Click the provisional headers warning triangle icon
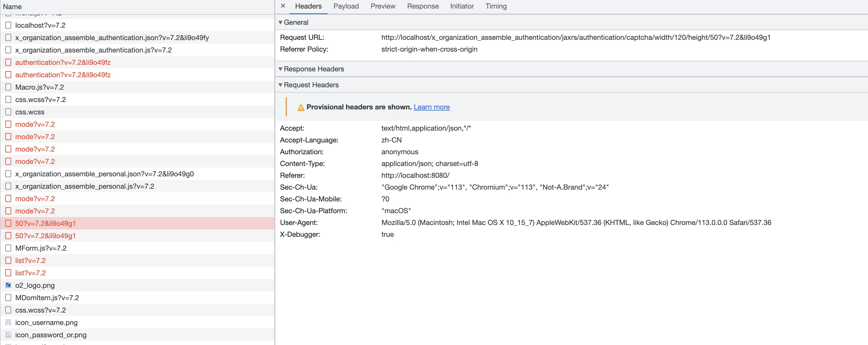The width and height of the screenshot is (868, 345). (300, 107)
